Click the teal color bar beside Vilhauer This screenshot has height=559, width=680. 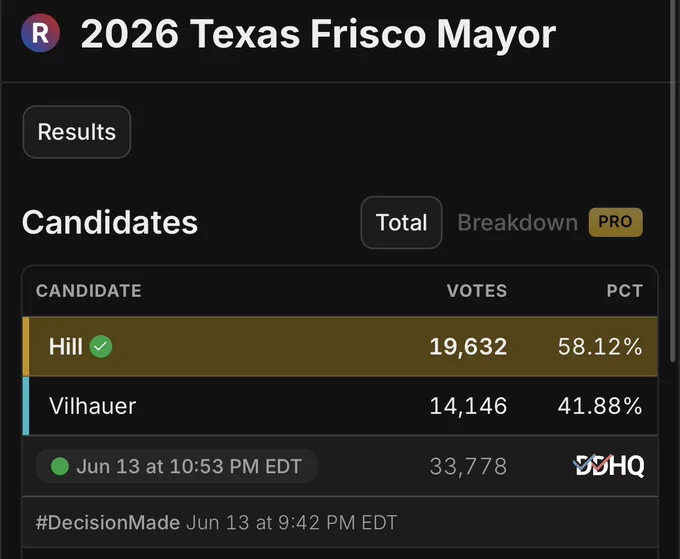tap(26, 406)
